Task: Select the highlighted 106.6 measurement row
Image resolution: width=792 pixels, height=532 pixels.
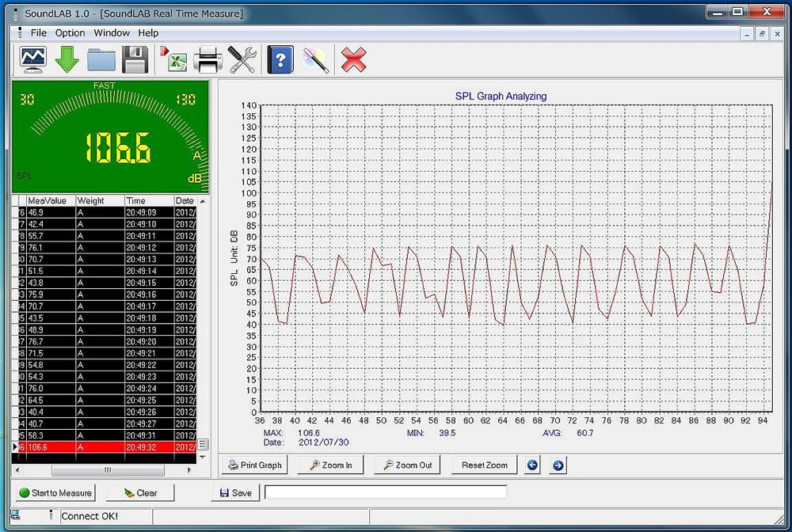Action: click(x=103, y=447)
